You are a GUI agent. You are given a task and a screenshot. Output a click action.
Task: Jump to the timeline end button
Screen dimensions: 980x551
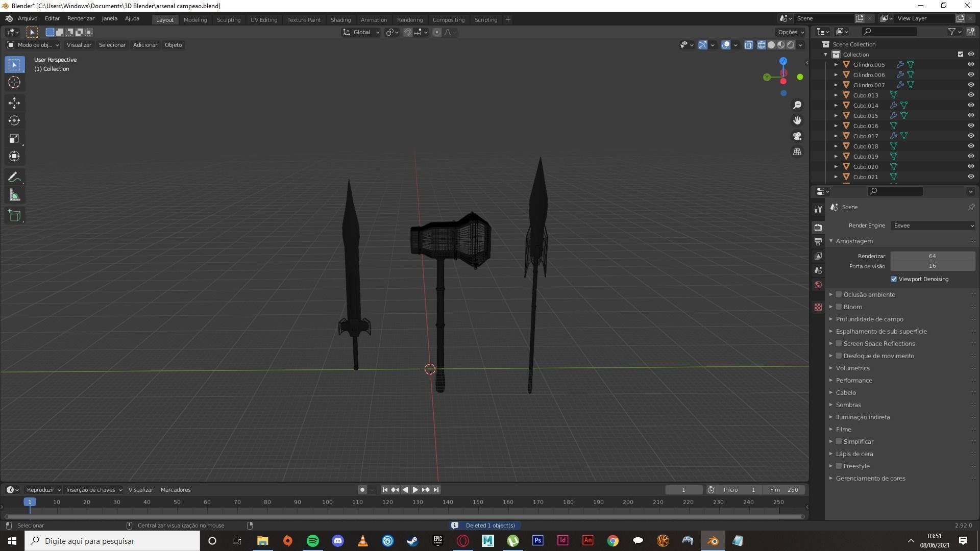click(x=436, y=490)
